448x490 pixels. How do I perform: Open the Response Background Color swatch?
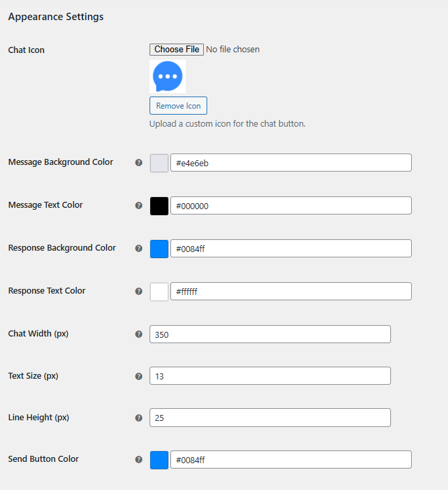click(159, 249)
